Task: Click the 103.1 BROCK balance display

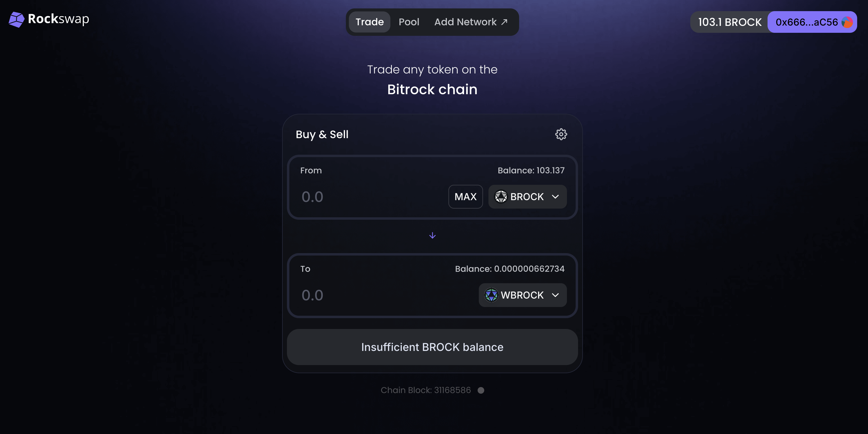Action: coord(730,22)
